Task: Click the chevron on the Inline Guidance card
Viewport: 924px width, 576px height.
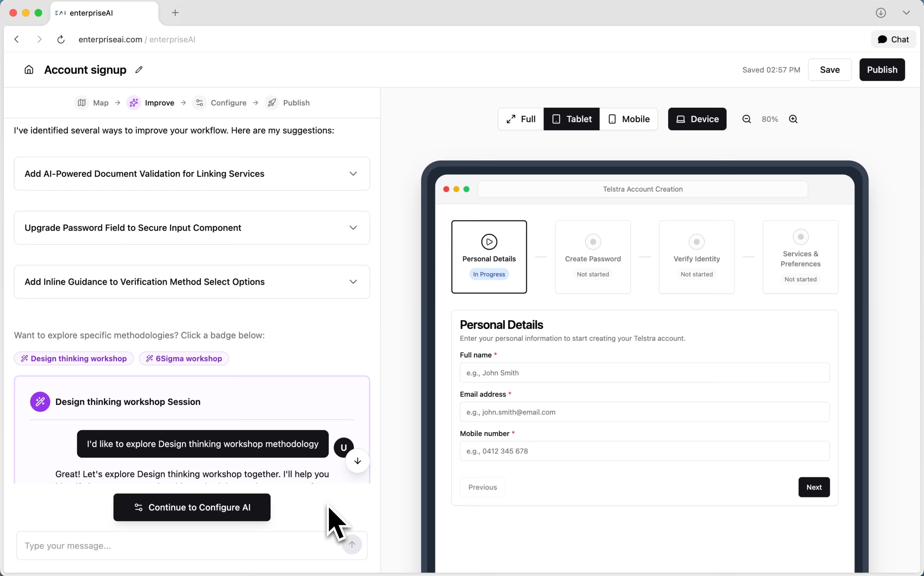Action: [353, 282]
